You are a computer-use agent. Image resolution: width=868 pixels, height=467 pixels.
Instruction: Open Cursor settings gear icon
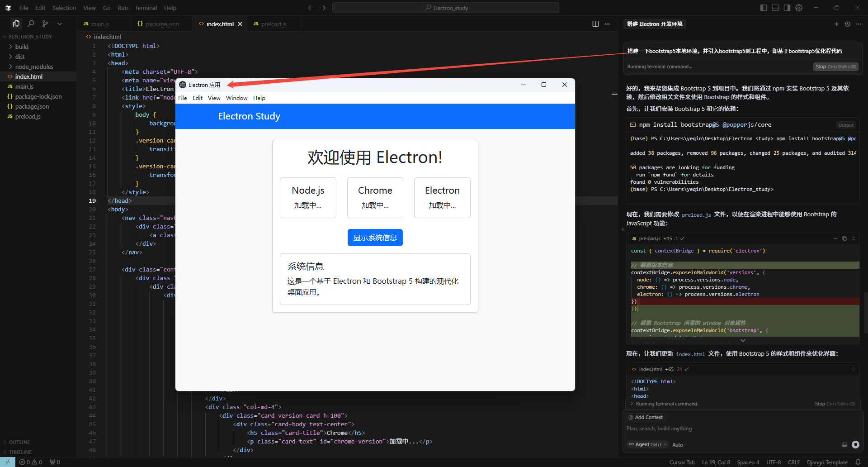click(799, 8)
